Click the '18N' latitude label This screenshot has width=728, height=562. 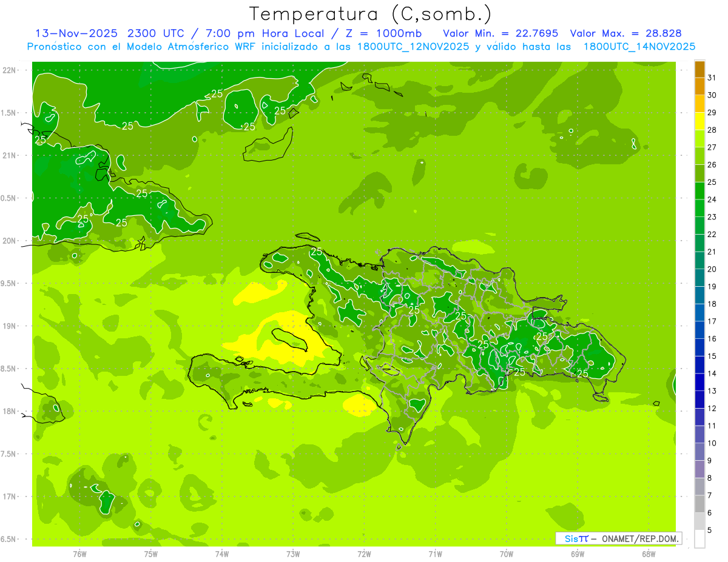pos(10,411)
